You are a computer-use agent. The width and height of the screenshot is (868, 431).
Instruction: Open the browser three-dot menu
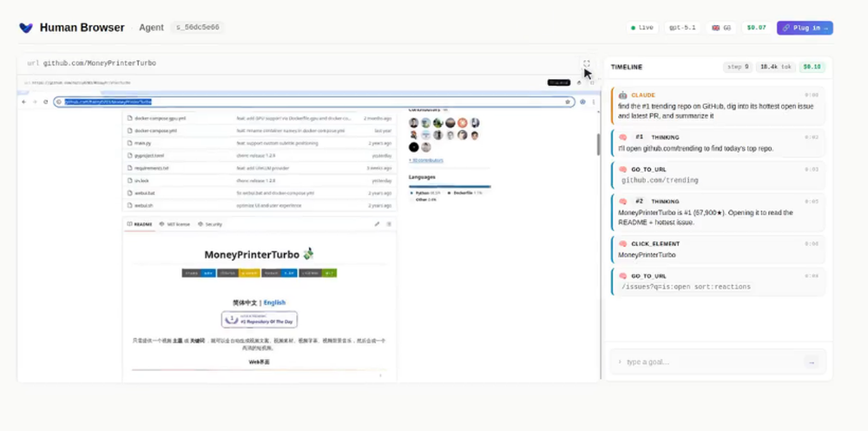[x=594, y=102]
